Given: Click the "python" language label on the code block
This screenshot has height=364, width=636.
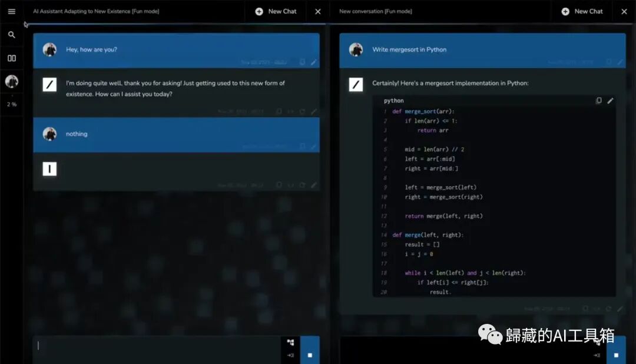Looking at the screenshot, I should pyautogui.click(x=393, y=101).
